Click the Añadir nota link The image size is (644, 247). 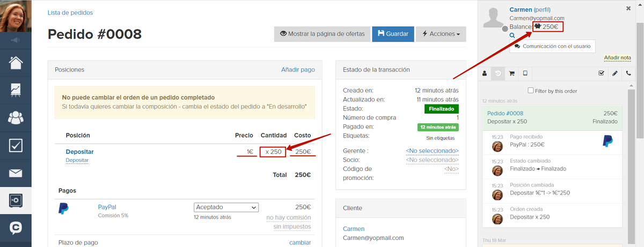point(618,57)
